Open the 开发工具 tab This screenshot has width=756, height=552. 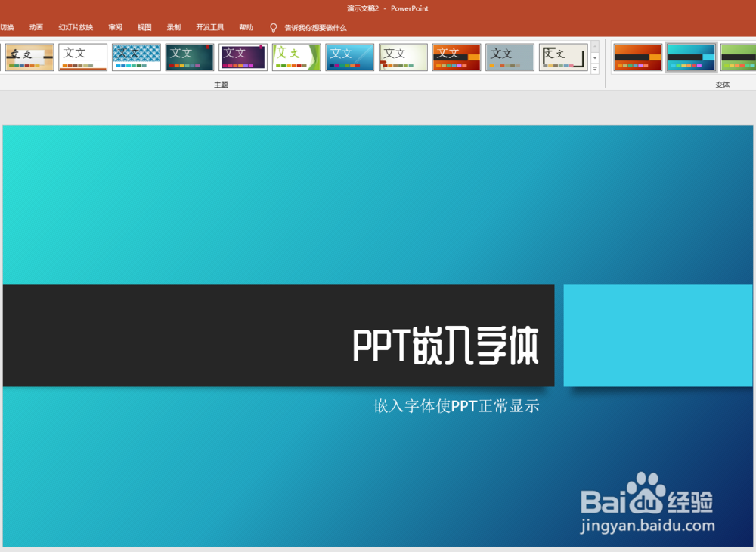[x=209, y=26]
